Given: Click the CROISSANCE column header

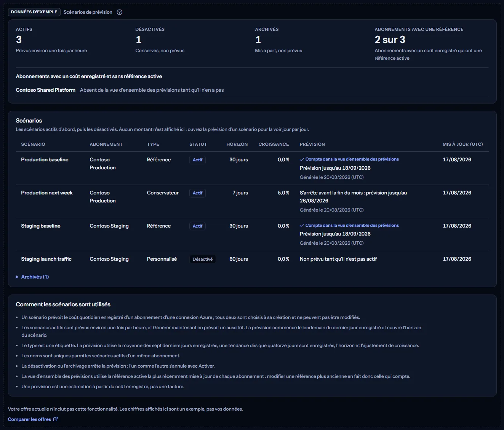Looking at the screenshot, I should 274,145.
